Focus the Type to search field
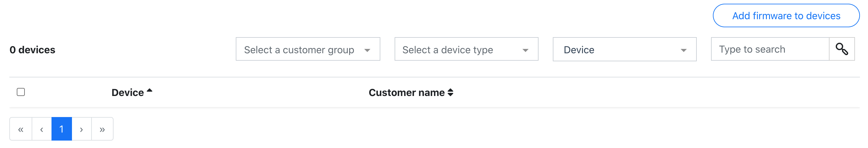The height and width of the screenshot is (148, 868). tap(770, 49)
